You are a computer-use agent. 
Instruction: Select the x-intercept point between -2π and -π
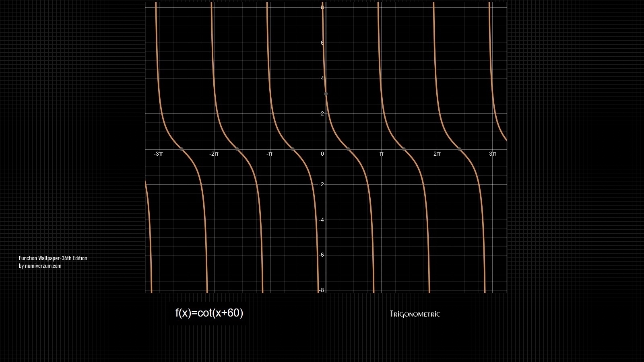(x=237, y=149)
